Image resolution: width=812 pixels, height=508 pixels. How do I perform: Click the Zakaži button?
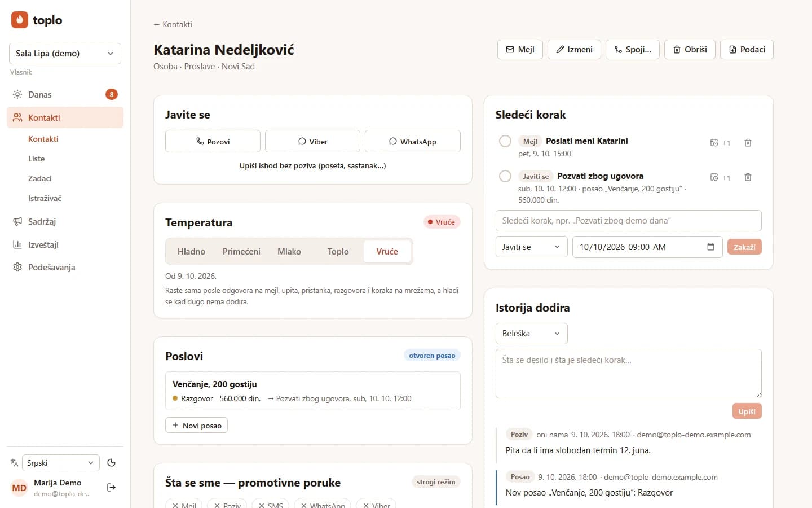[744, 247]
